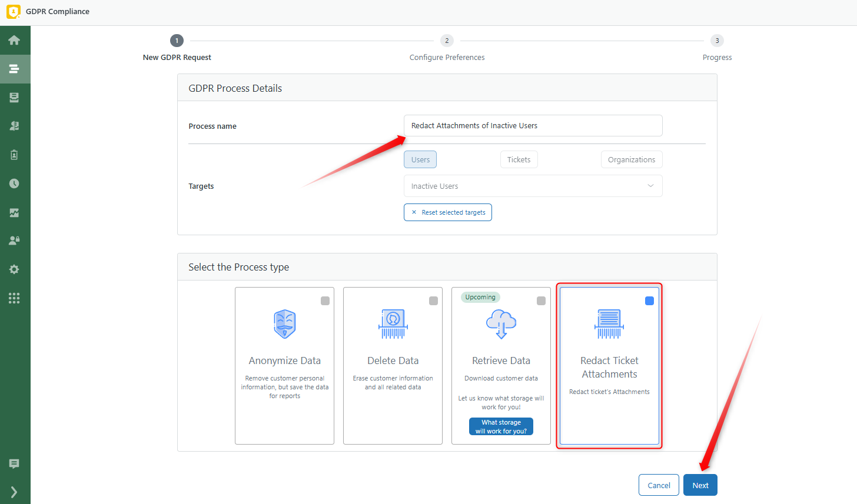Switch targets to the Users tab
857x504 pixels.
[x=420, y=159]
